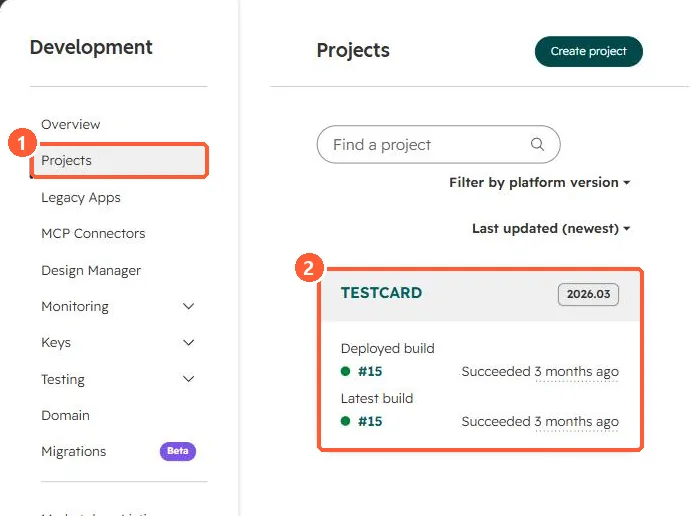Image resolution: width=698 pixels, height=516 pixels.
Task: Open the TESTCARD project link
Action: coord(381,293)
